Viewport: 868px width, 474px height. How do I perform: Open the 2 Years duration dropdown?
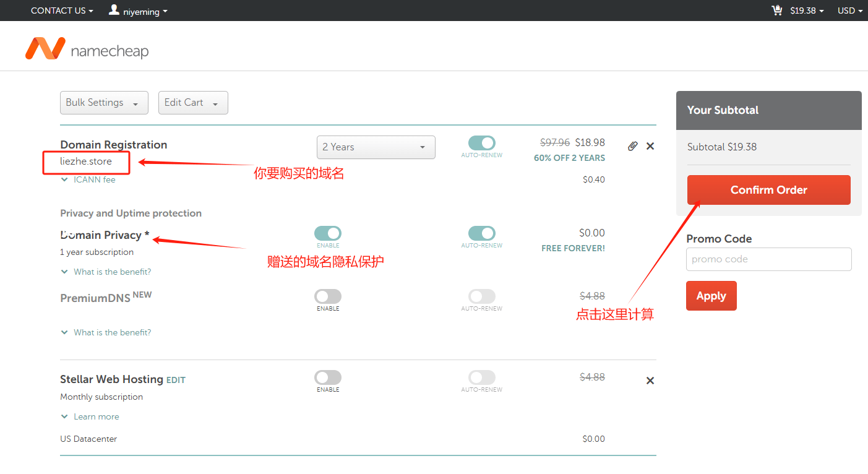376,147
